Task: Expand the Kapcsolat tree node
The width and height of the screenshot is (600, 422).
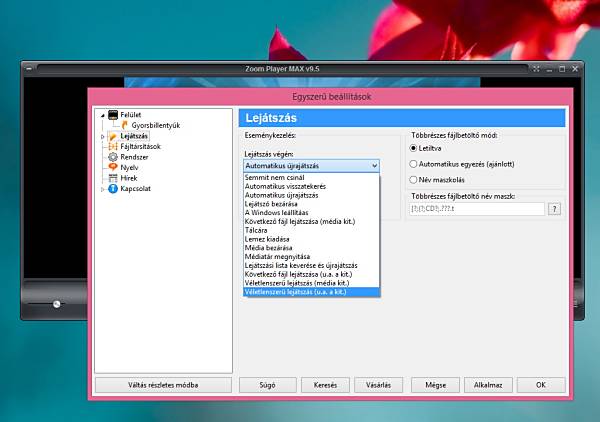Action: pyautogui.click(x=103, y=189)
